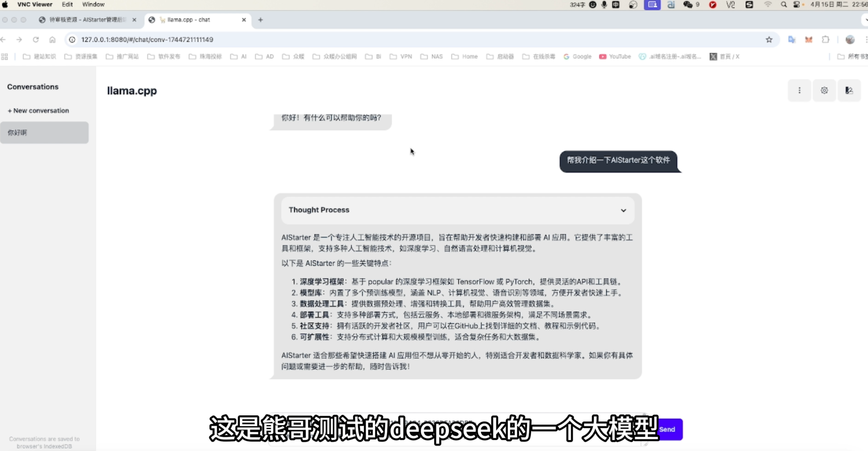The height and width of the screenshot is (451, 868).
Task: Open the 众媛办公组网 bookmark folder
Action: coord(334,57)
